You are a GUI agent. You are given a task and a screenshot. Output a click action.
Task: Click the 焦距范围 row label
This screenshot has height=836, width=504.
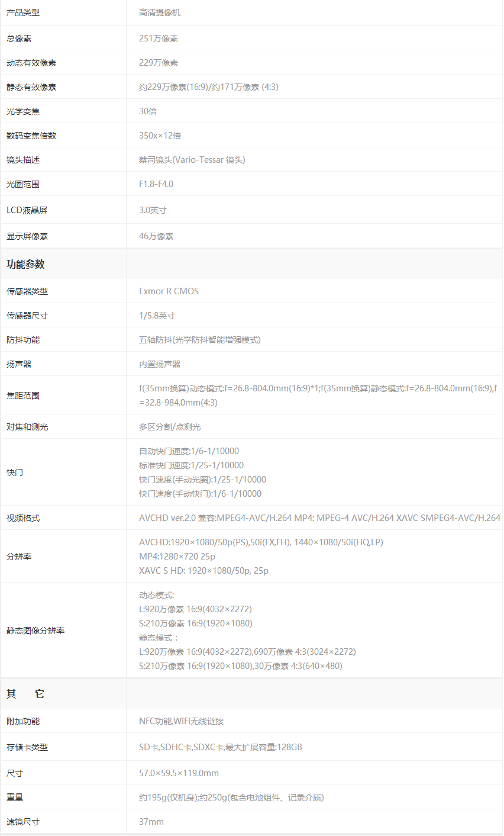click(23, 396)
